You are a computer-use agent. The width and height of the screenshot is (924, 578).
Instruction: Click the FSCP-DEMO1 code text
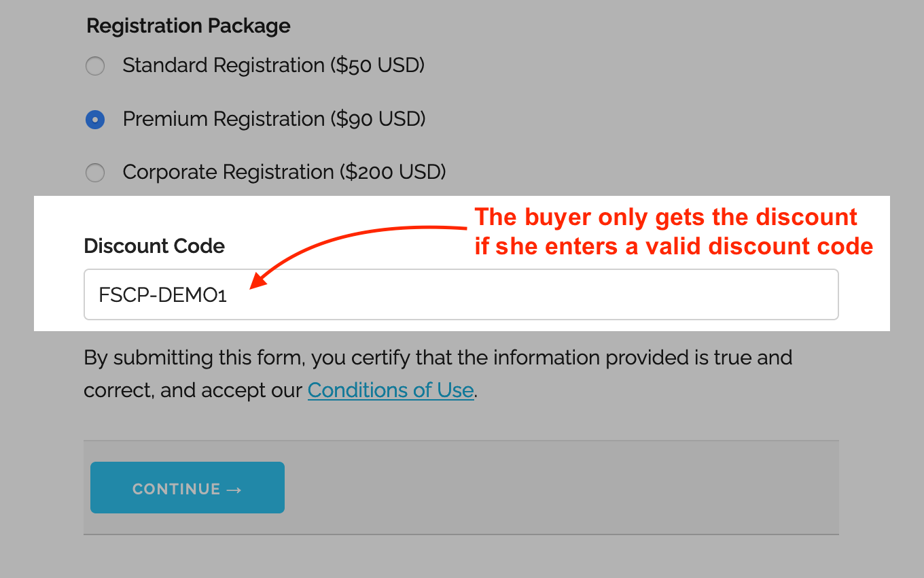point(163,294)
